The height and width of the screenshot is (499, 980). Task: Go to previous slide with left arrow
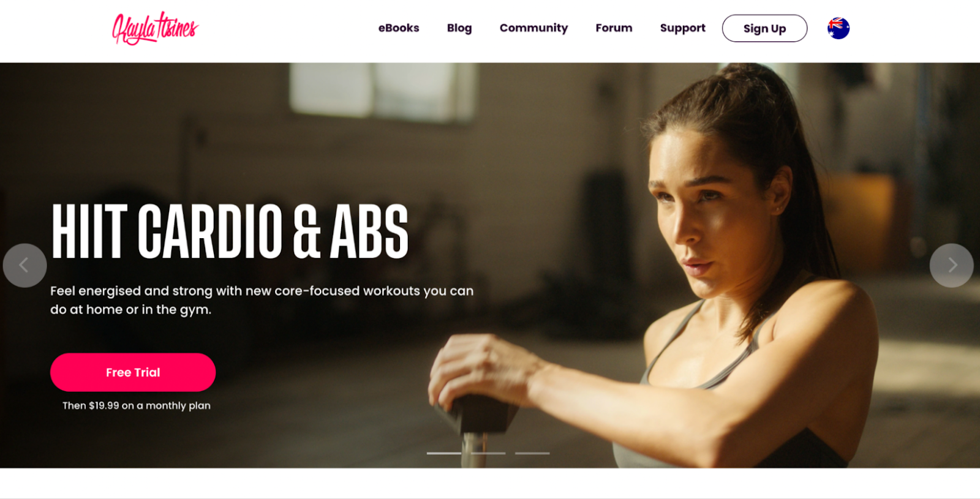click(24, 265)
